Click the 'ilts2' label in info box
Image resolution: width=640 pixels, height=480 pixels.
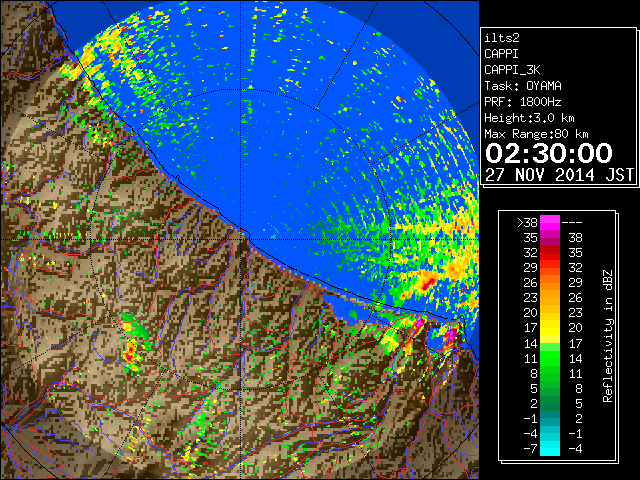pos(502,38)
